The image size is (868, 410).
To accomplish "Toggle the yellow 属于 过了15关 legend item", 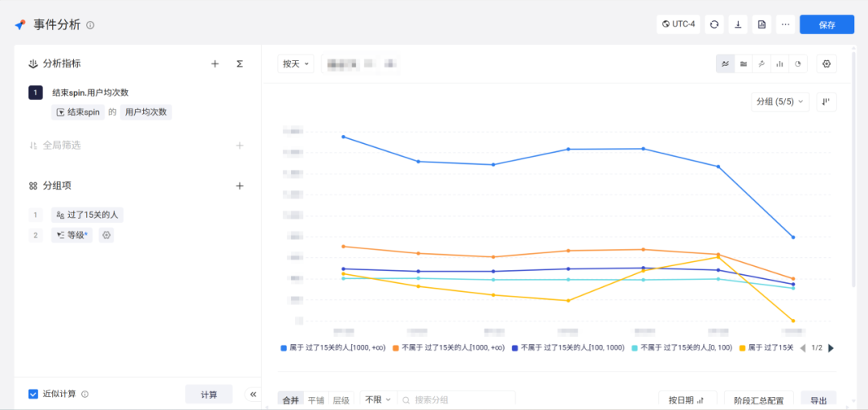I will coord(767,348).
